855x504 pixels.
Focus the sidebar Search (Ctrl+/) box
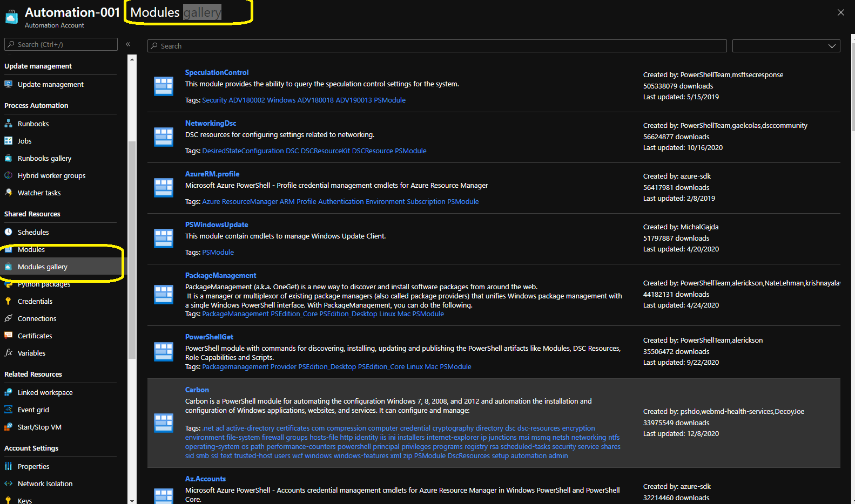(x=61, y=44)
